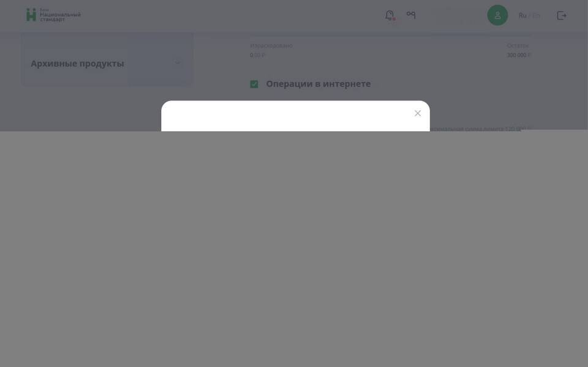Switch language to En
The width and height of the screenshot is (588, 367).
(x=537, y=15)
